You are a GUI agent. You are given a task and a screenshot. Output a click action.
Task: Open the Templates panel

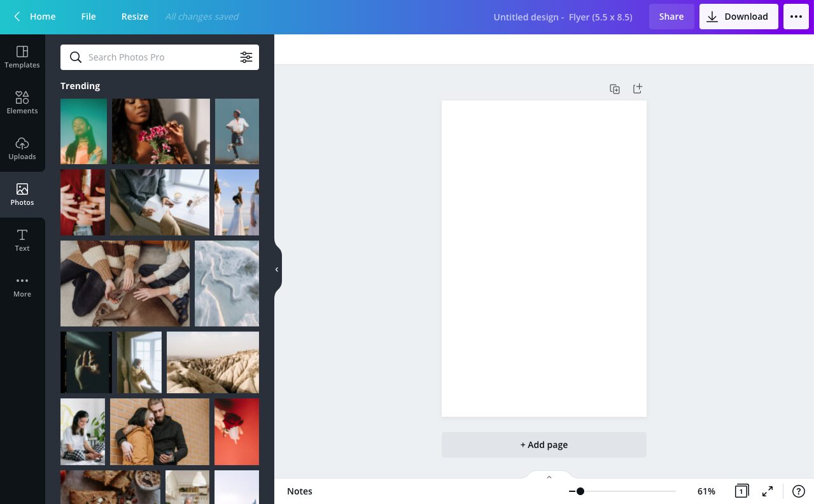[x=22, y=57]
